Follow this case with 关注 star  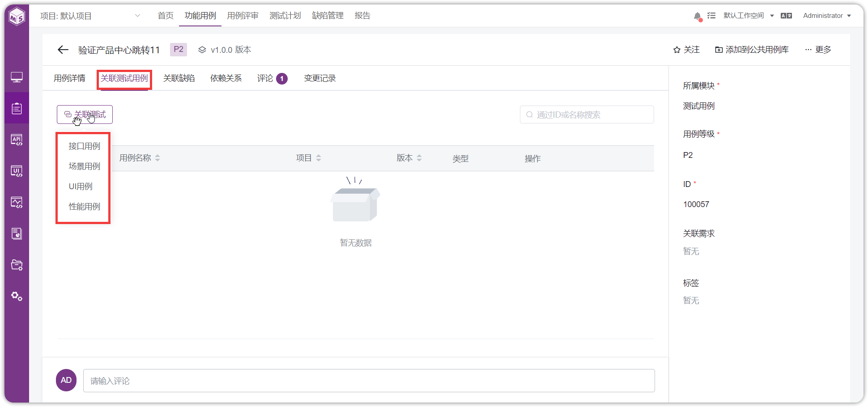click(686, 50)
